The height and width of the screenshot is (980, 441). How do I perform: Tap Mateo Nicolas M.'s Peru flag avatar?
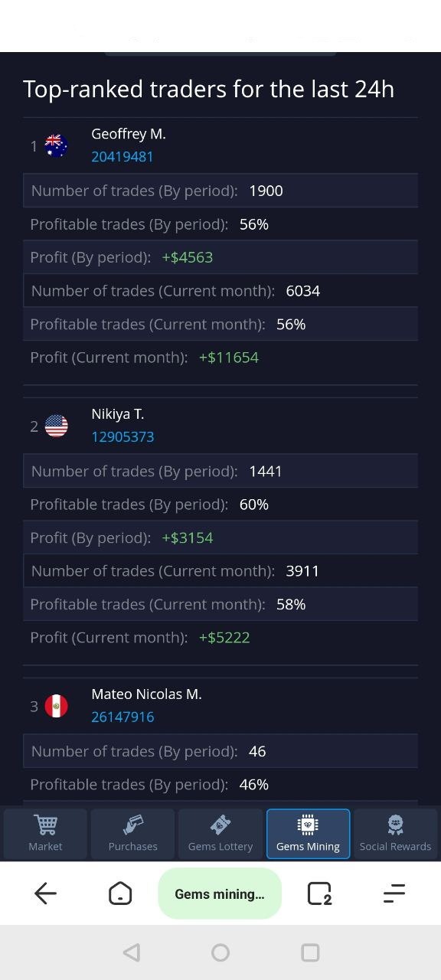pos(56,706)
